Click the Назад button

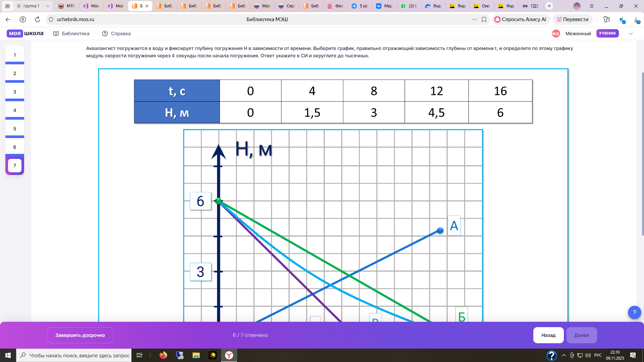coord(548,335)
